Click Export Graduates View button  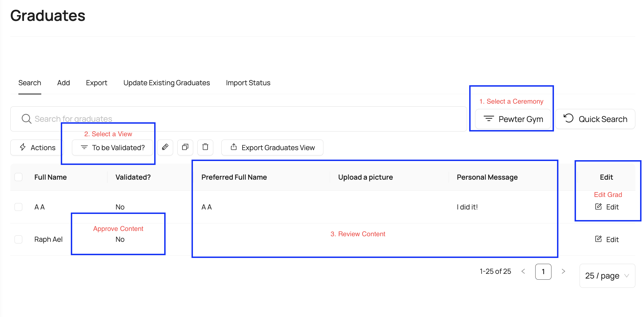tap(272, 148)
